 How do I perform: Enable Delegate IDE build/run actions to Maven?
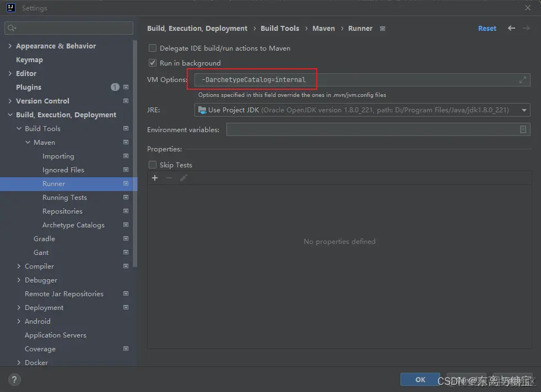[x=153, y=48]
